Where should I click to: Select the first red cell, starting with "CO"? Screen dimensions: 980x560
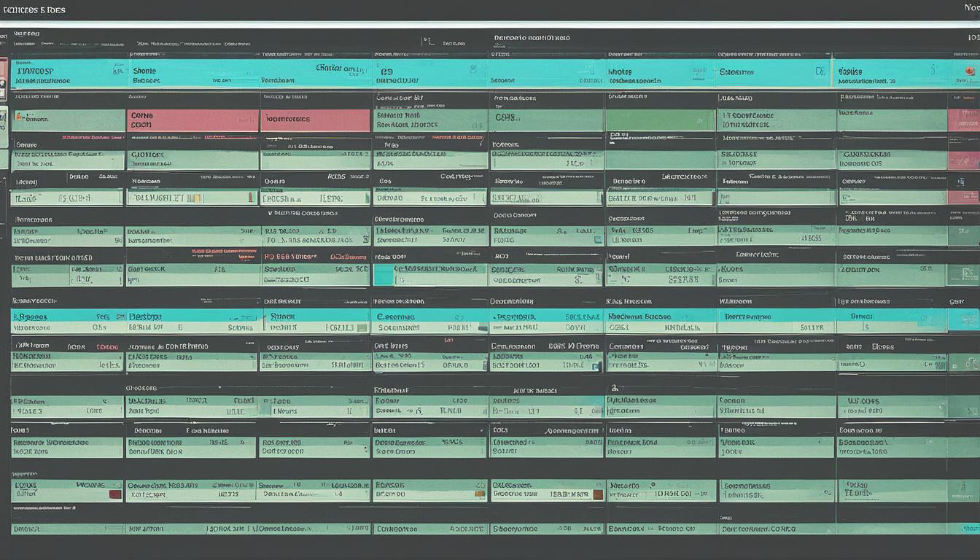pyautogui.click(x=192, y=120)
